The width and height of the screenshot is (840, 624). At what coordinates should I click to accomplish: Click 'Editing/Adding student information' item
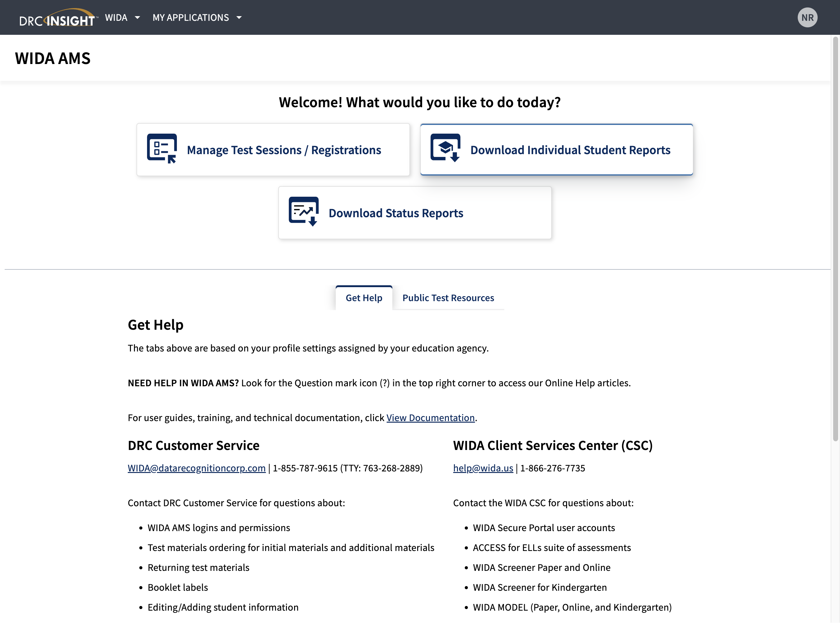pos(223,608)
